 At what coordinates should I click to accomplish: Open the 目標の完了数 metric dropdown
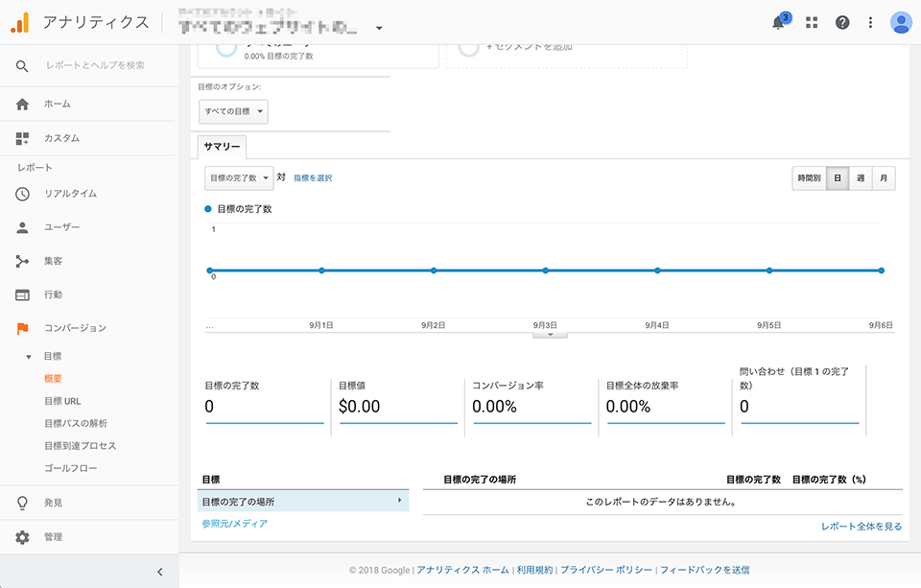(x=239, y=178)
